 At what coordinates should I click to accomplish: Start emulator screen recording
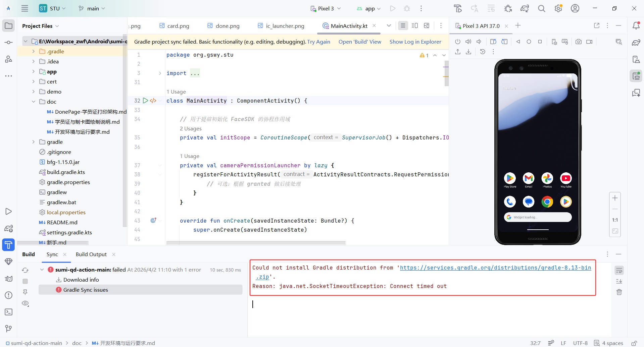[589, 42]
